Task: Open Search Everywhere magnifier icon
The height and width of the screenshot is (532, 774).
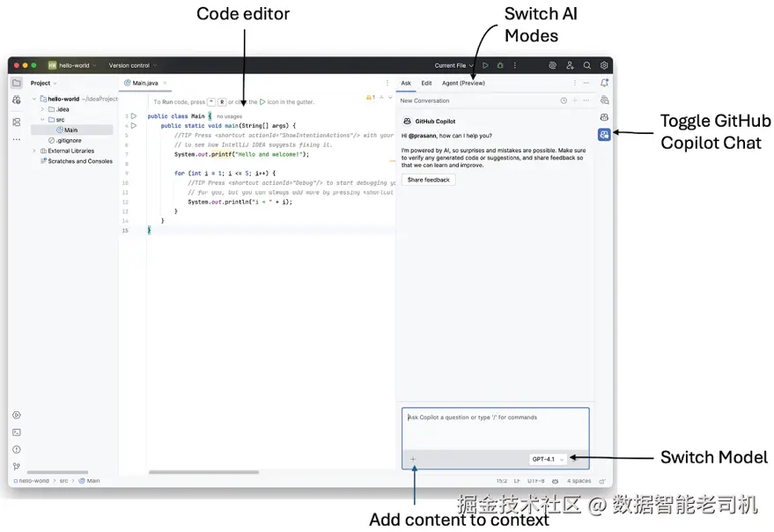Action: (587, 65)
